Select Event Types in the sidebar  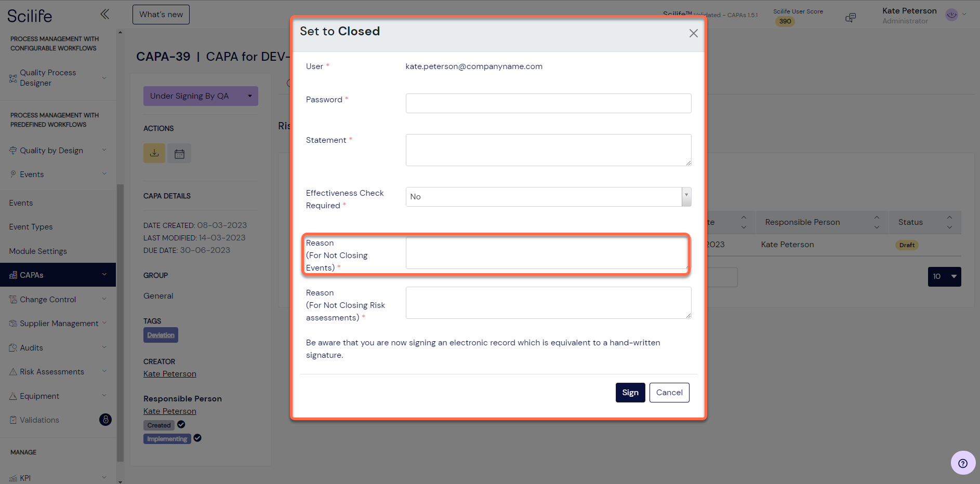pos(31,227)
